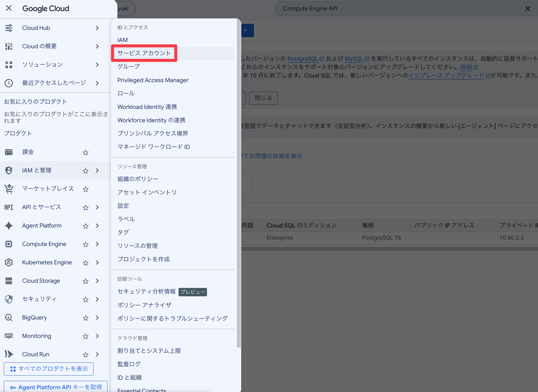Expand the 最近アクセスしたページ submenu arrow
This screenshot has width=538, height=392.
(97, 83)
